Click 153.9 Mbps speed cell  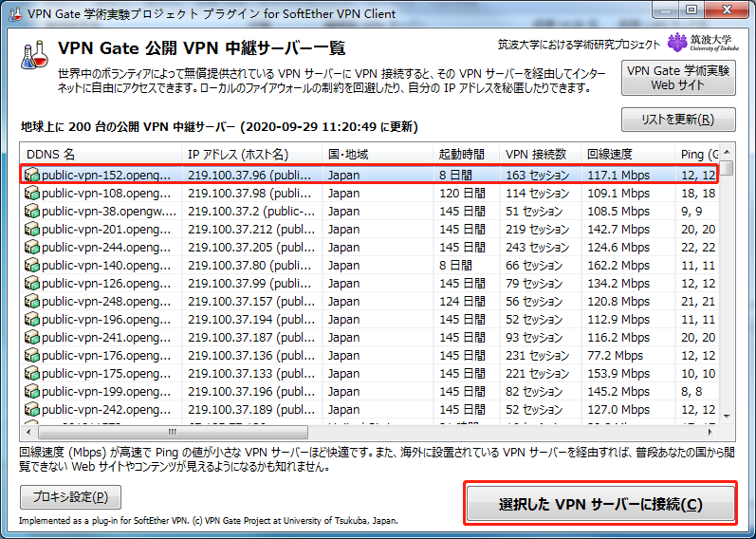point(618,374)
